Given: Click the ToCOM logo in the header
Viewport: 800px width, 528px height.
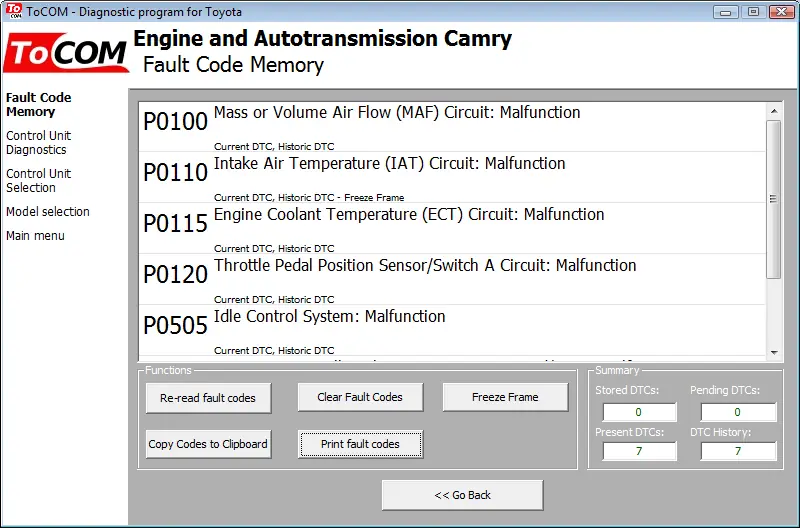Looking at the screenshot, I should 66,53.
